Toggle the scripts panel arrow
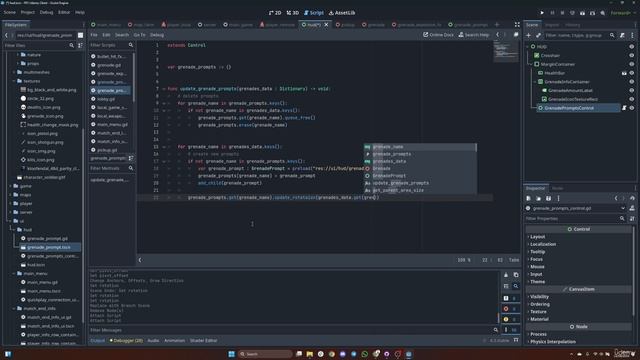The image size is (640, 360). click(x=140, y=260)
